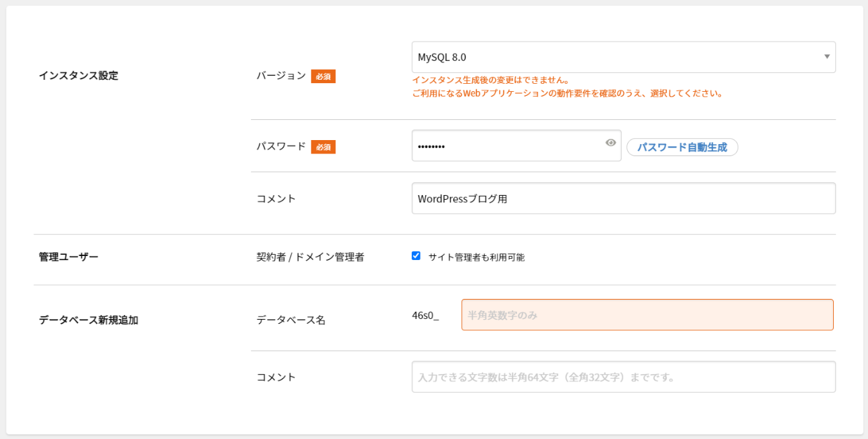Click the WordPressブログ用 comment field
The width and height of the screenshot is (868, 439).
[623, 198]
